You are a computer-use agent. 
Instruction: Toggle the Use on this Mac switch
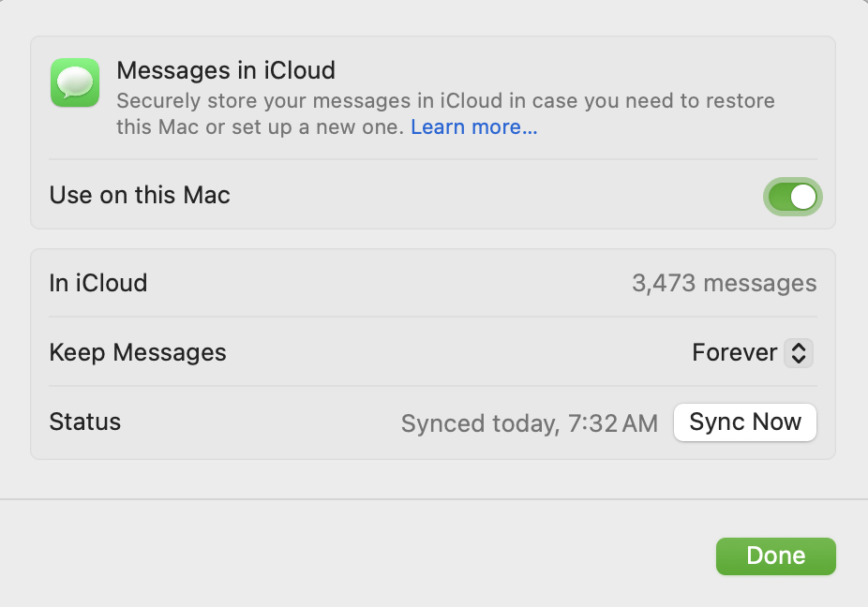[x=793, y=197]
